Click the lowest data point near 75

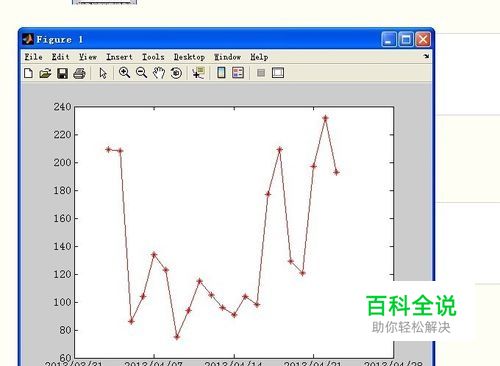(x=177, y=337)
